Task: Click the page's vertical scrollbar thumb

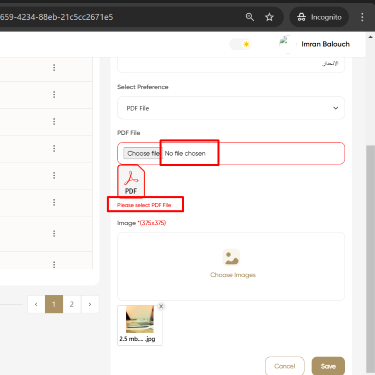Action: [370, 259]
